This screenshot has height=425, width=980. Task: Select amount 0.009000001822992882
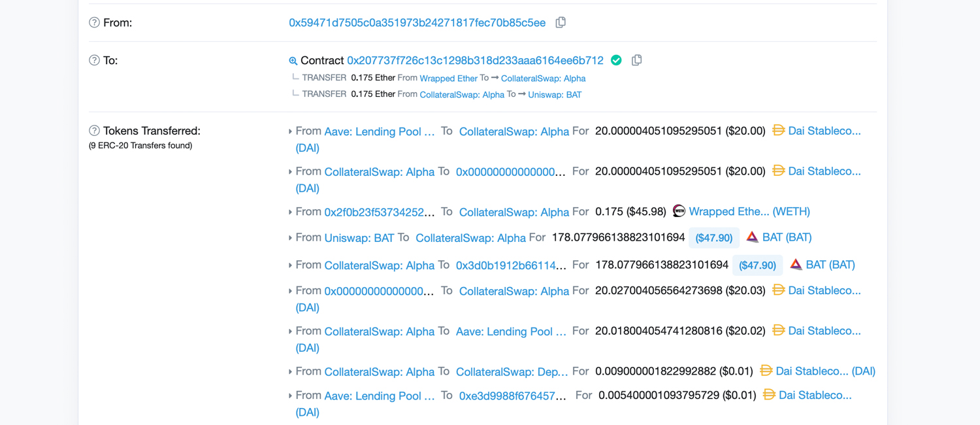point(656,371)
